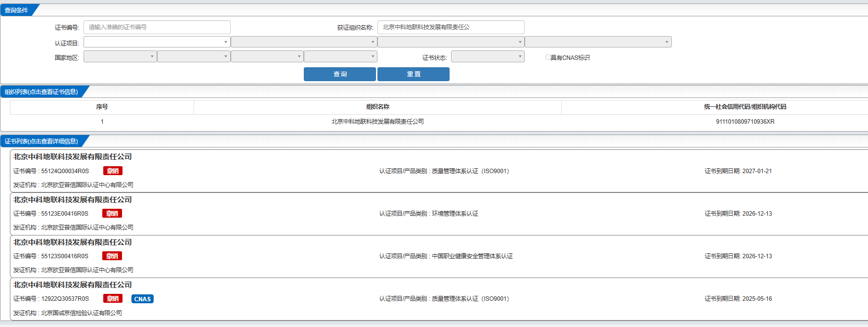
Task: Open the third 国家地区 dropdown
Action: point(267,57)
